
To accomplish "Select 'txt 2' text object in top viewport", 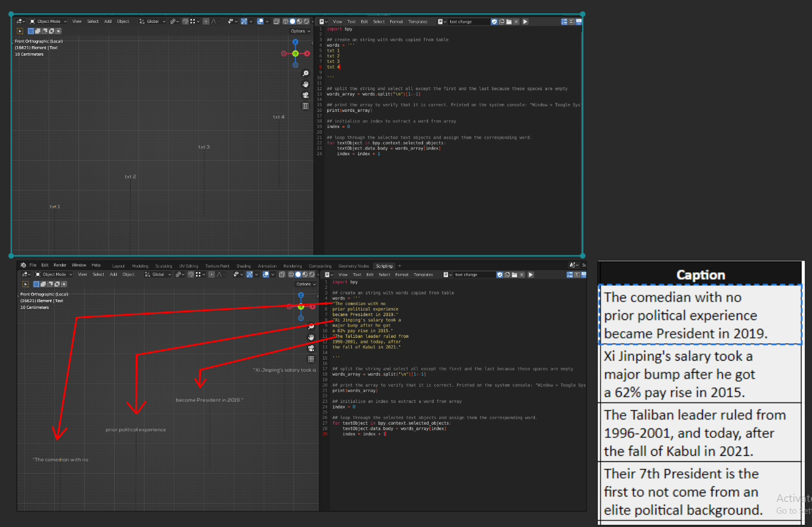I will pyautogui.click(x=130, y=176).
